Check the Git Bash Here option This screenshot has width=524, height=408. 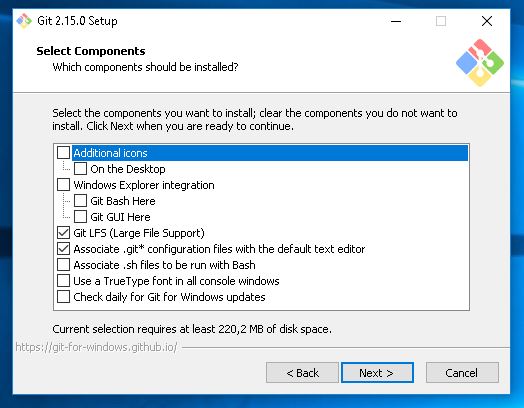point(80,201)
